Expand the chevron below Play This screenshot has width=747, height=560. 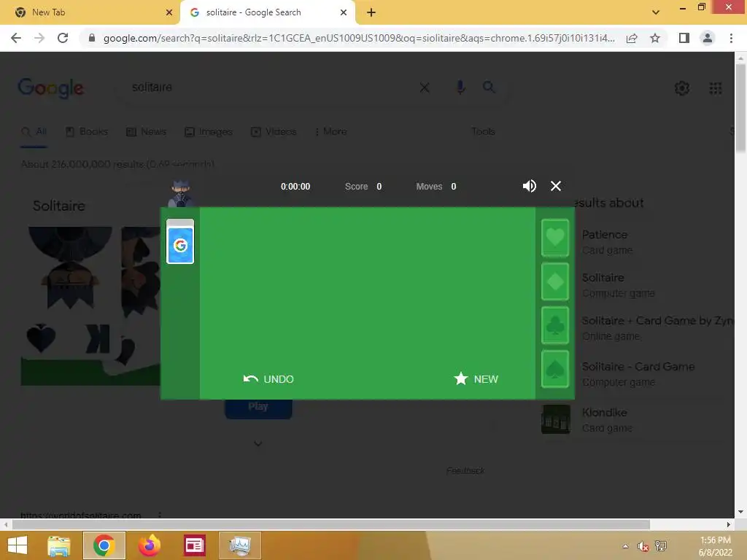(258, 444)
